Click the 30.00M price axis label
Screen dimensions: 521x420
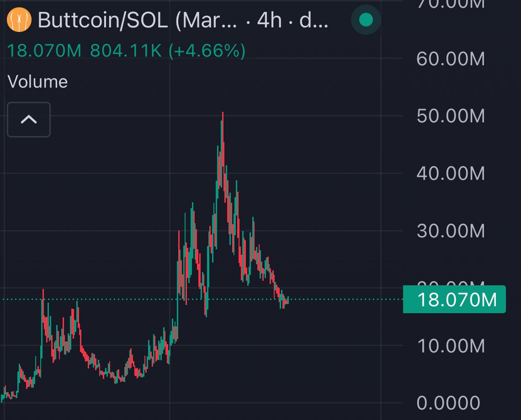pos(451,231)
